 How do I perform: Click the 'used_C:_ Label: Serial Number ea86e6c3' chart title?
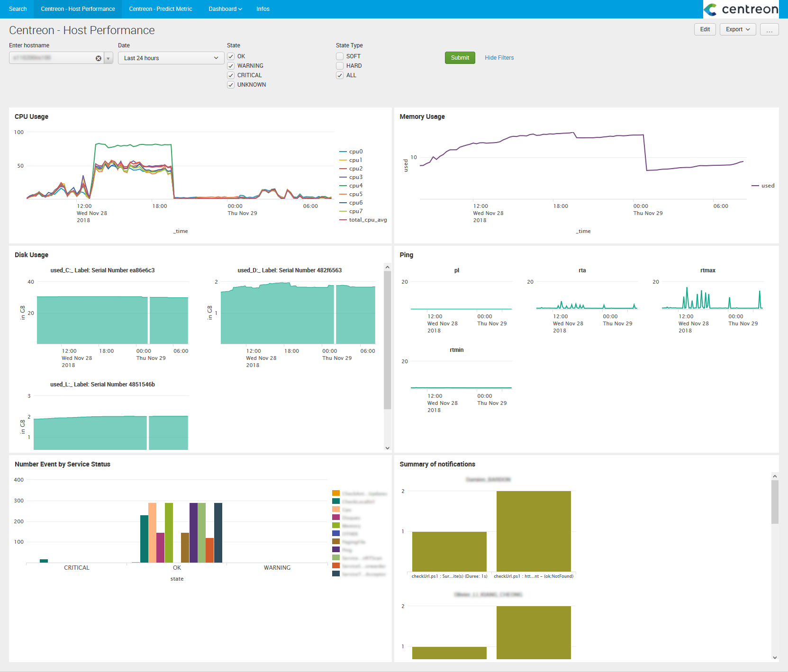[102, 270]
